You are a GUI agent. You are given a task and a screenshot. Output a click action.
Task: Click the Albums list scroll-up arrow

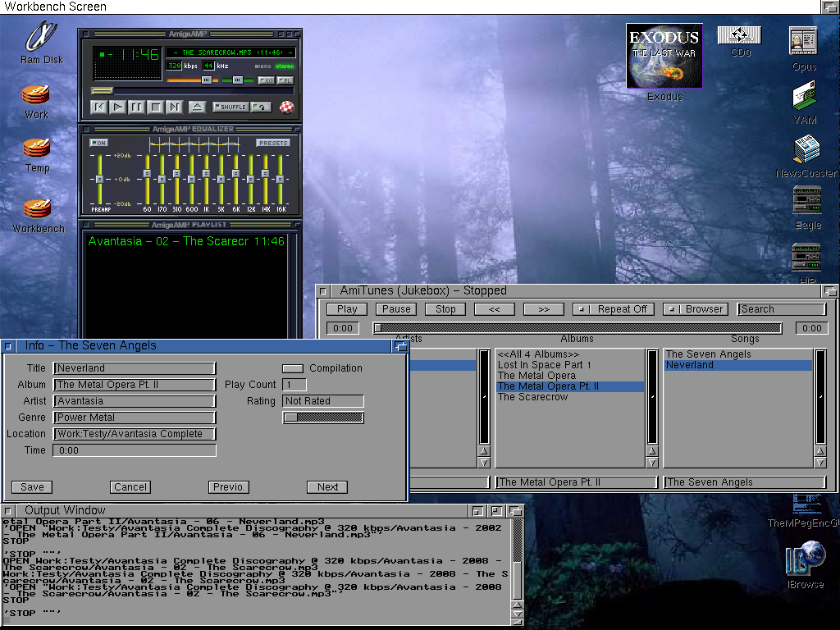click(x=652, y=451)
